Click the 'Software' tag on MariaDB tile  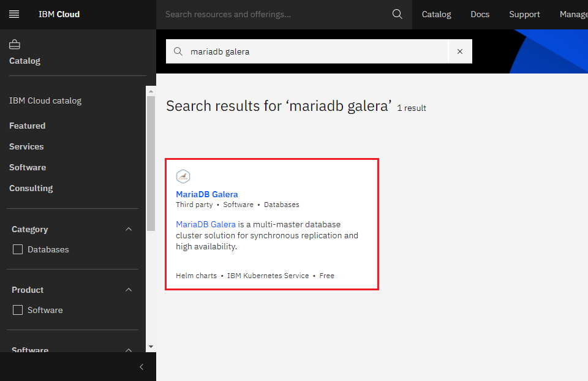pos(238,205)
